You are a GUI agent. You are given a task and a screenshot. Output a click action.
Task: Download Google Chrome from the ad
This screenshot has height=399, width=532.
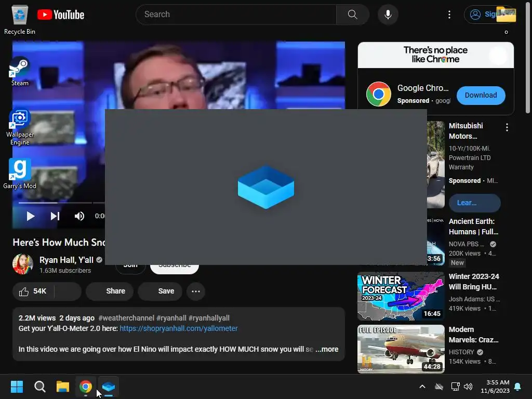(481, 96)
